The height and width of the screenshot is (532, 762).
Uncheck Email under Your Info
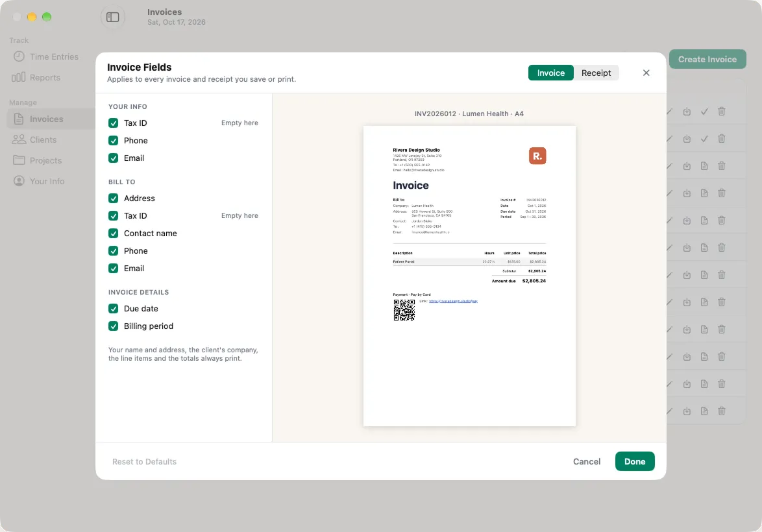click(113, 158)
